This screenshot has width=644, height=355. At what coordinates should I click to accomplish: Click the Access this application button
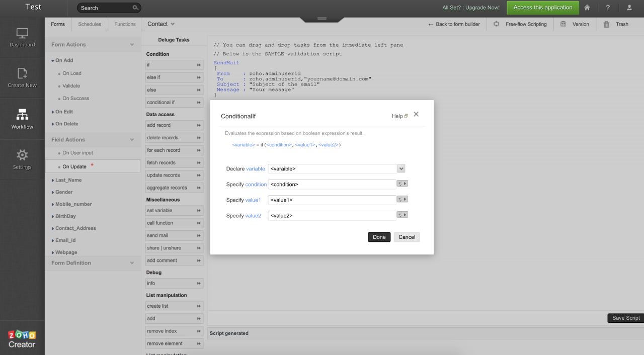(x=543, y=8)
